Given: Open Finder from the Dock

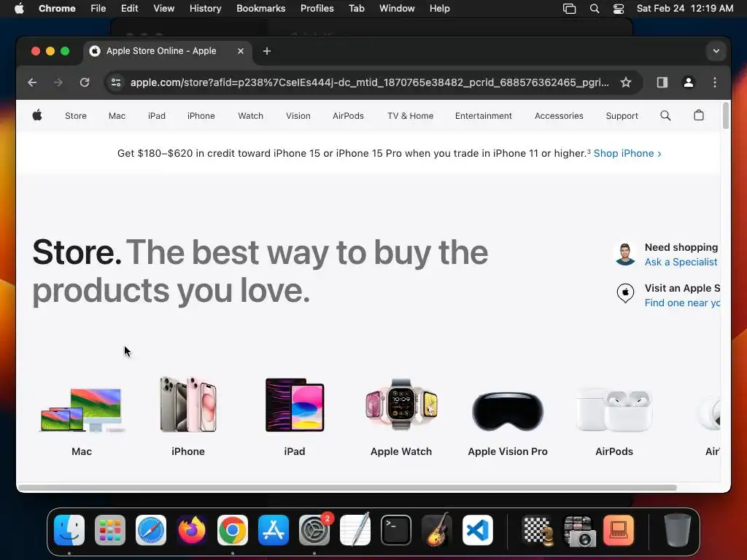Looking at the screenshot, I should (69, 530).
